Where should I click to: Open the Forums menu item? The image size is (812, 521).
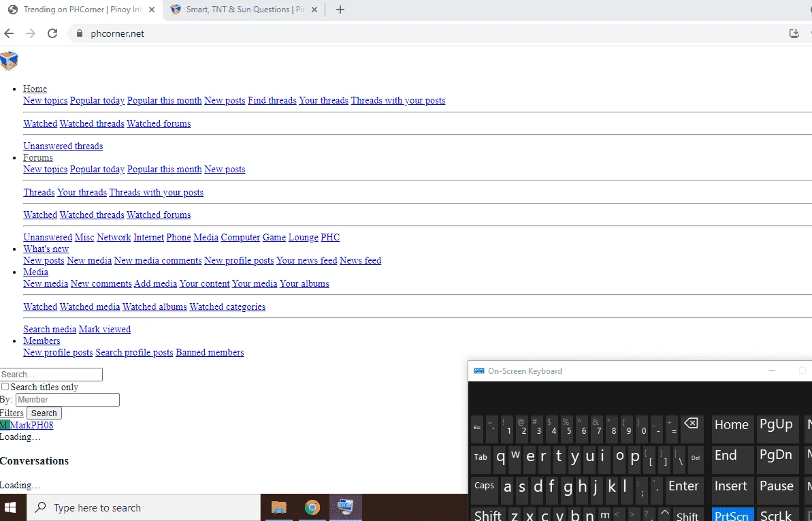click(38, 157)
